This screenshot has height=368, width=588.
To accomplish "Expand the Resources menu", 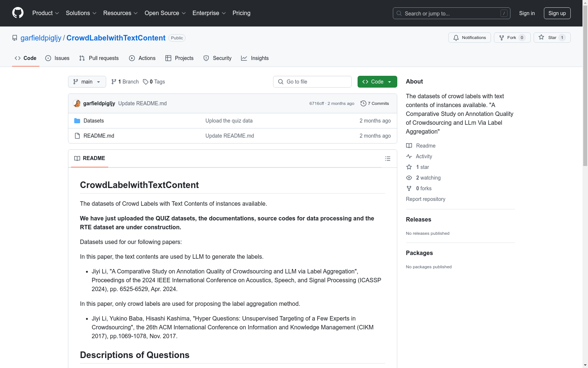I will (x=121, y=13).
